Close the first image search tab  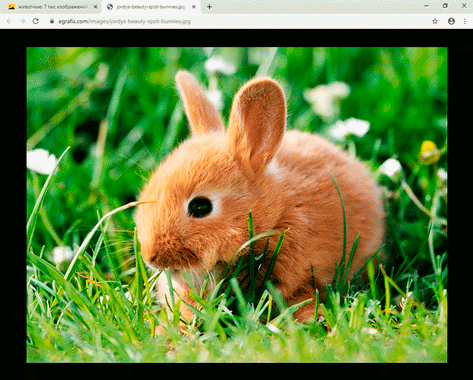click(95, 7)
